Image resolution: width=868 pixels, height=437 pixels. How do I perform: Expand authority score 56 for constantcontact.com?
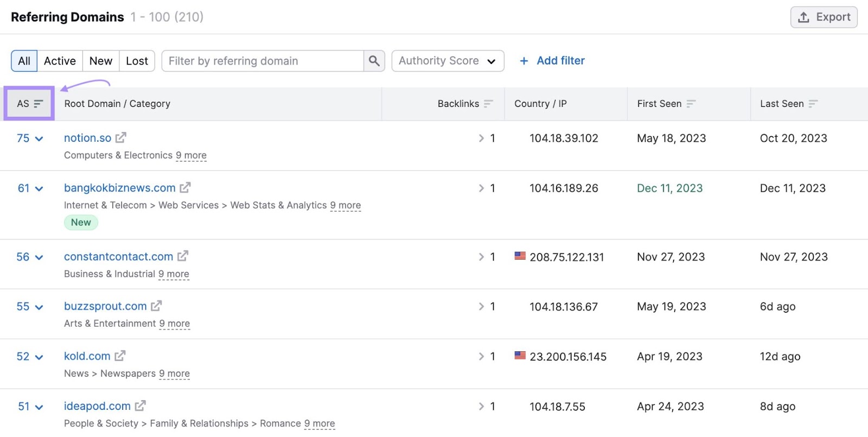pos(30,257)
